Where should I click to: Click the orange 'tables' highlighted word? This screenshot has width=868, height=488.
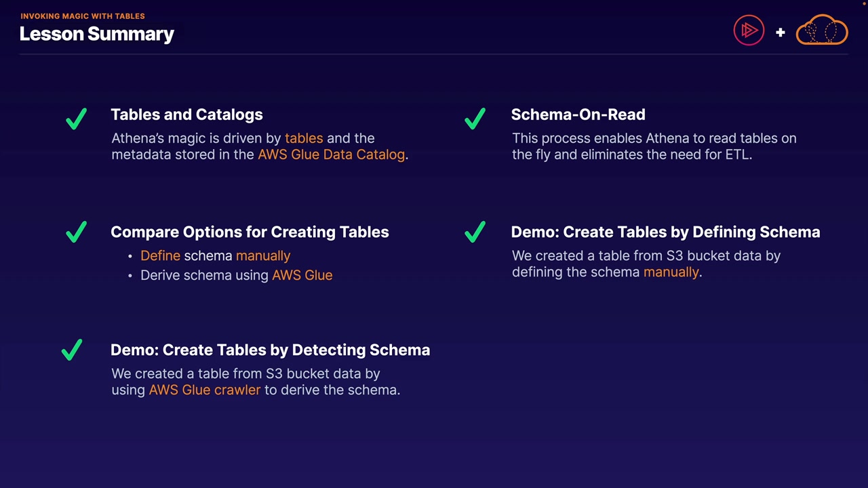[x=304, y=138]
